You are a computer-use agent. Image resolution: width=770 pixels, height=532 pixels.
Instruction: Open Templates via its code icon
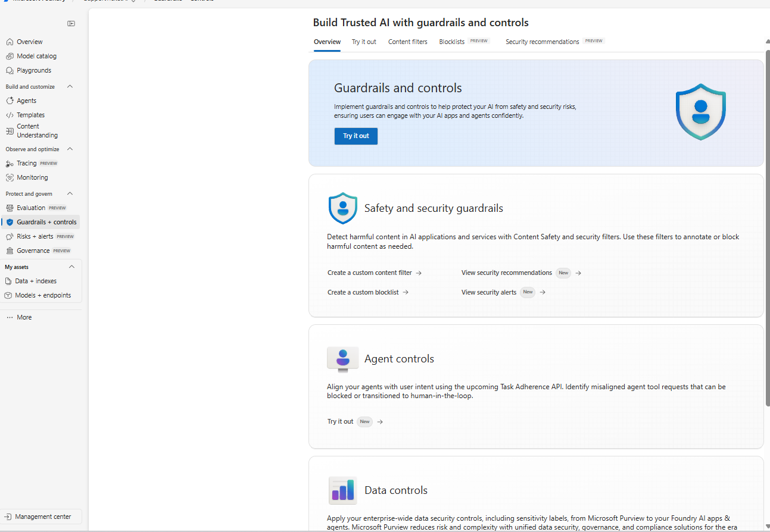(x=10, y=115)
